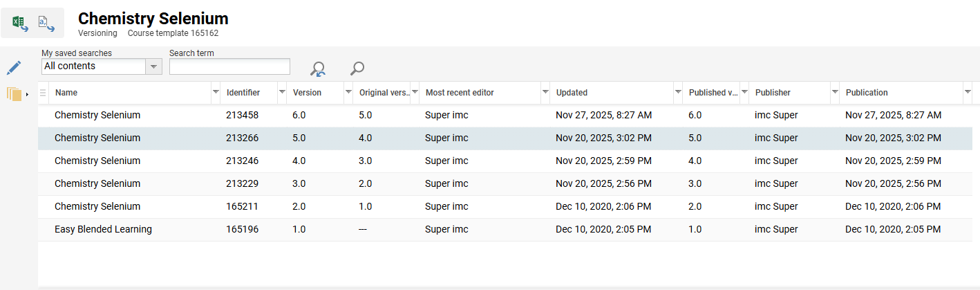This screenshot has height=290, width=980.
Task: Click Updated Dec 10, 2020, 2:06 PM cell
Action: click(603, 206)
